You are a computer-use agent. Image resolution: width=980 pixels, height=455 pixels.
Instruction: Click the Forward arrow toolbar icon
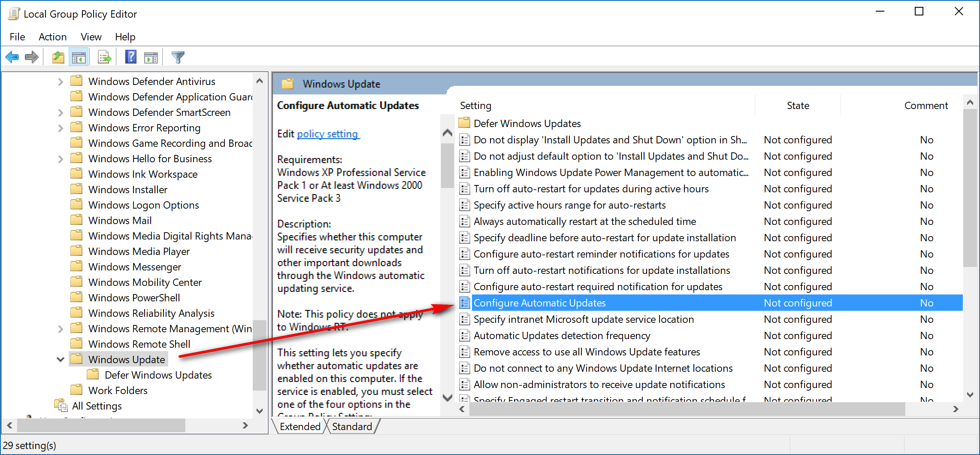point(32,57)
